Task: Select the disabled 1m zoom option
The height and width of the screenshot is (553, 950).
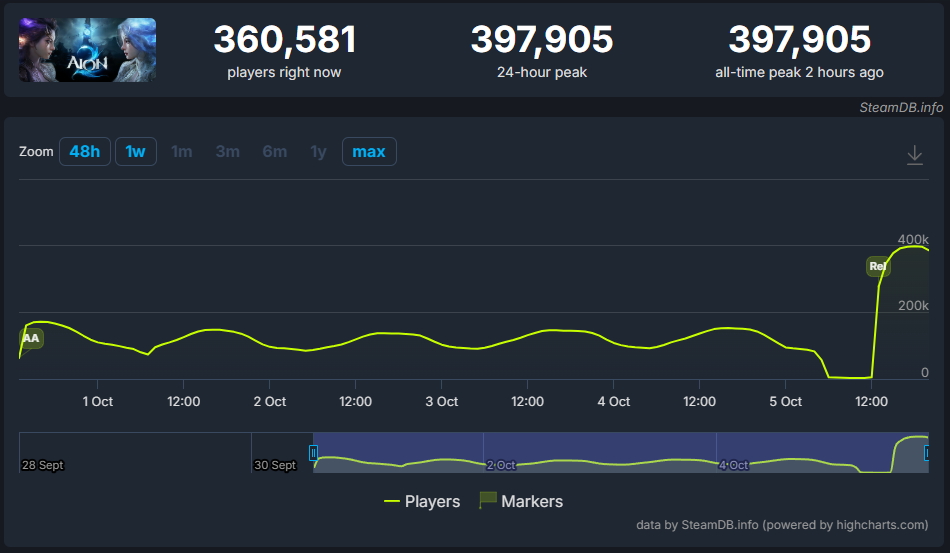Action: pos(182,151)
